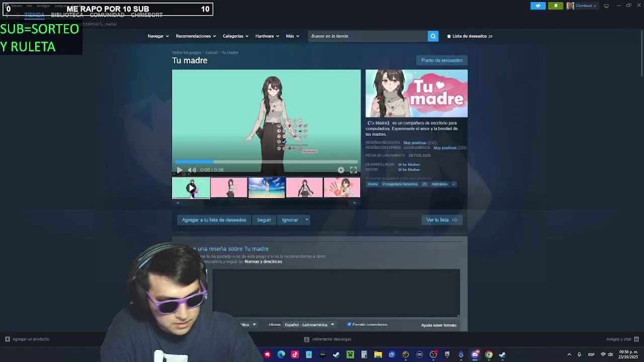Select the Anime tag
Screen dimensions: 644x362
click(x=372, y=184)
